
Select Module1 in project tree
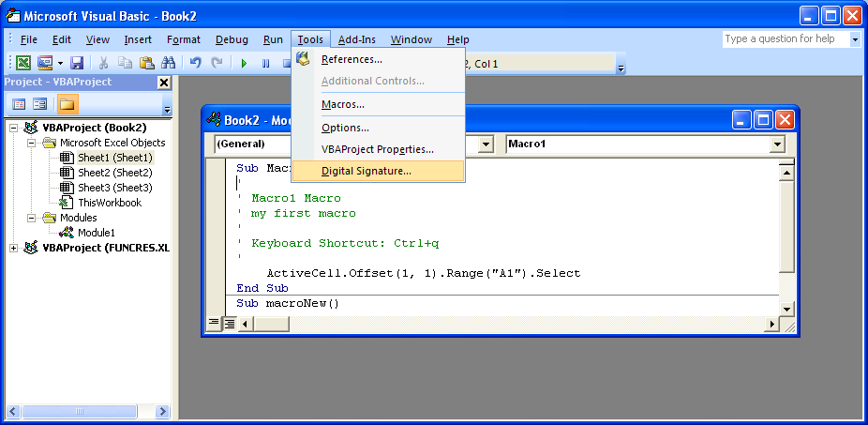pyautogui.click(x=97, y=233)
